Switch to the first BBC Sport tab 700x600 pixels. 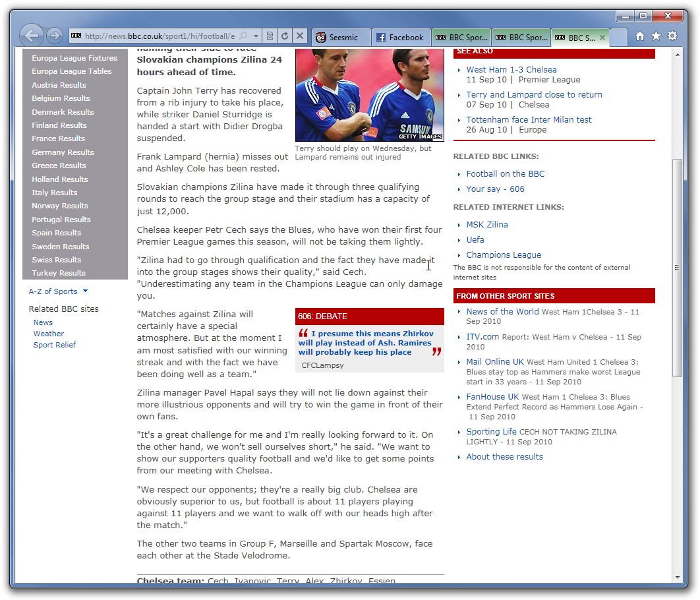click(x=461, y=38)
